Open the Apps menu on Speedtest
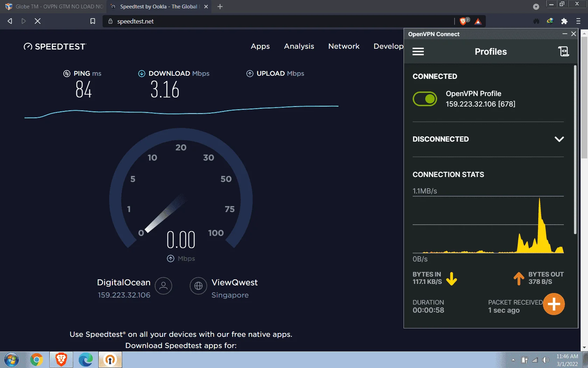588x368 pixels. click(260, 46)
